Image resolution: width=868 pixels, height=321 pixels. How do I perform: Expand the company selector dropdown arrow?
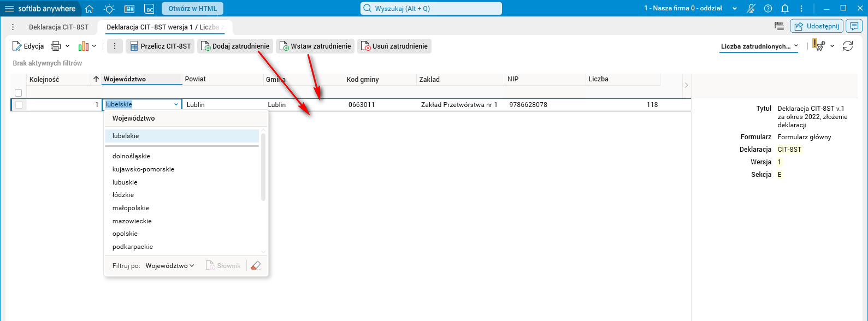point(735,9)
